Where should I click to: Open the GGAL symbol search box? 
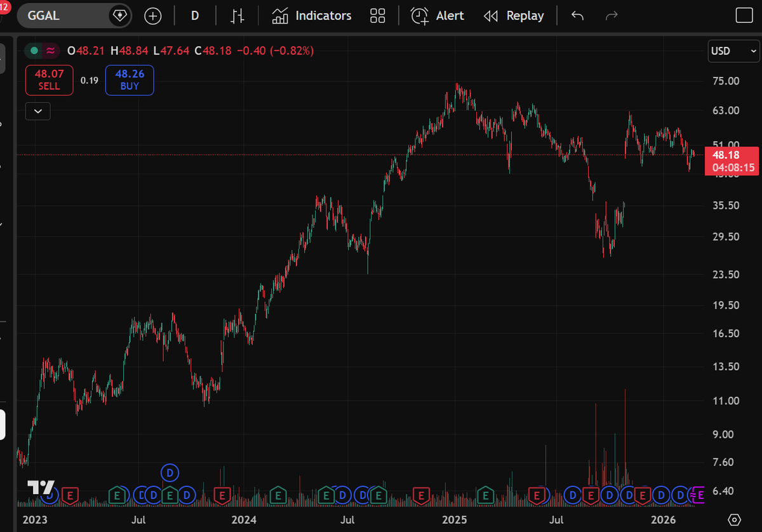[63, 15]
